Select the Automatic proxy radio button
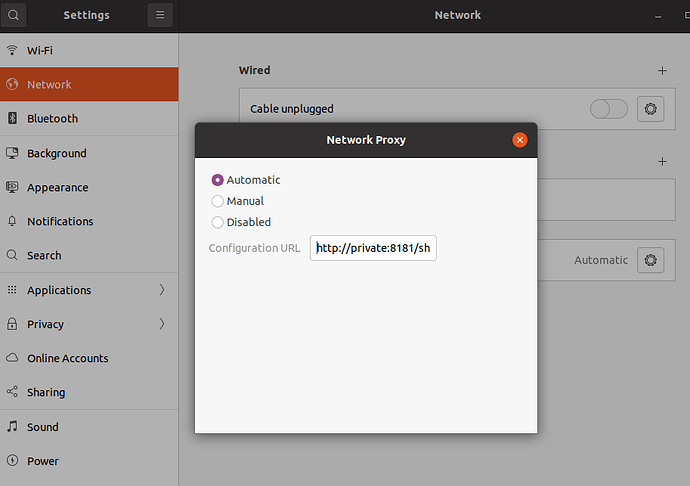The height and width of the screenshot is (486, 690). click(x=217, y=180)
